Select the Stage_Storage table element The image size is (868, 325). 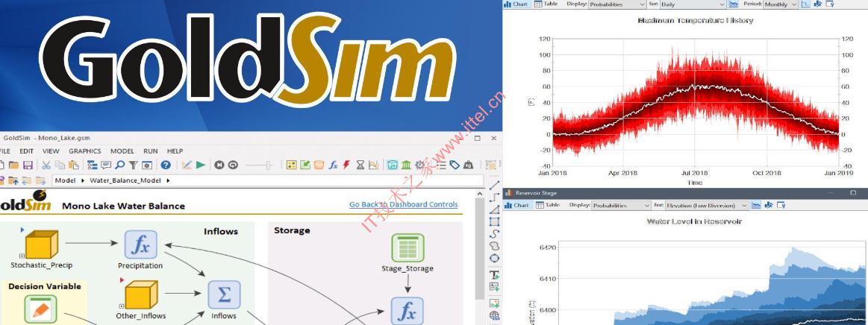[408, 247]
